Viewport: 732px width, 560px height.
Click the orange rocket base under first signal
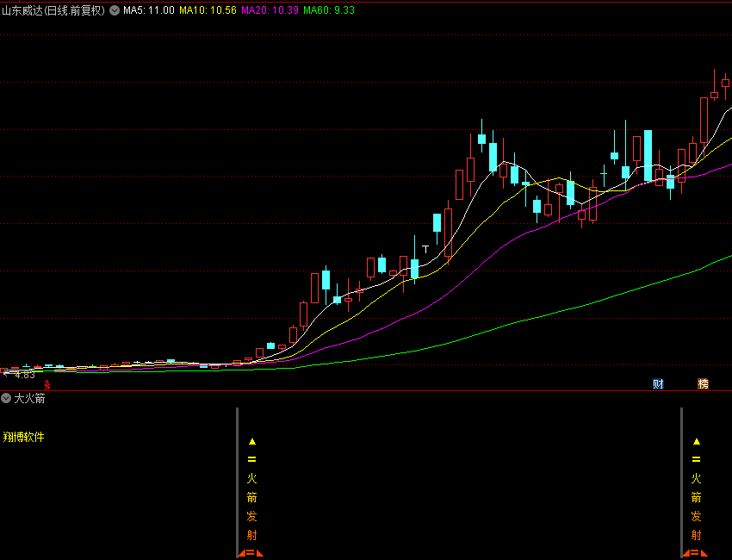coord(251,553)
